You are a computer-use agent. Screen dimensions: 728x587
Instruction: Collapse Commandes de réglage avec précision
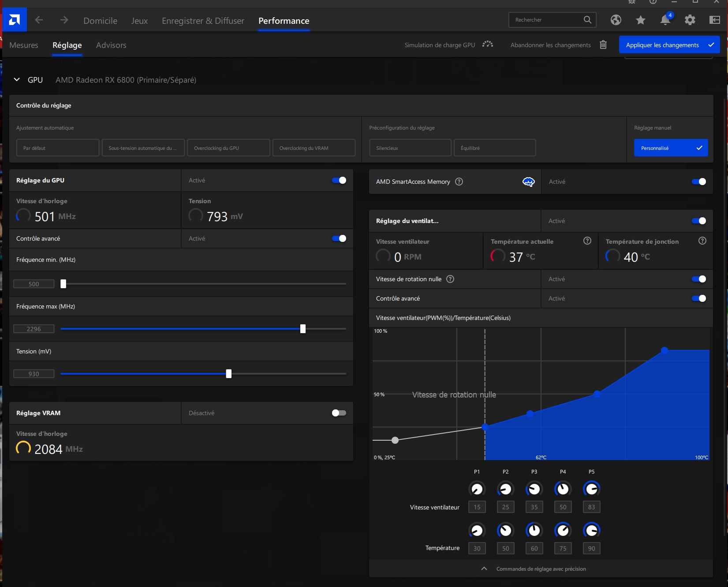click(484, 568)
